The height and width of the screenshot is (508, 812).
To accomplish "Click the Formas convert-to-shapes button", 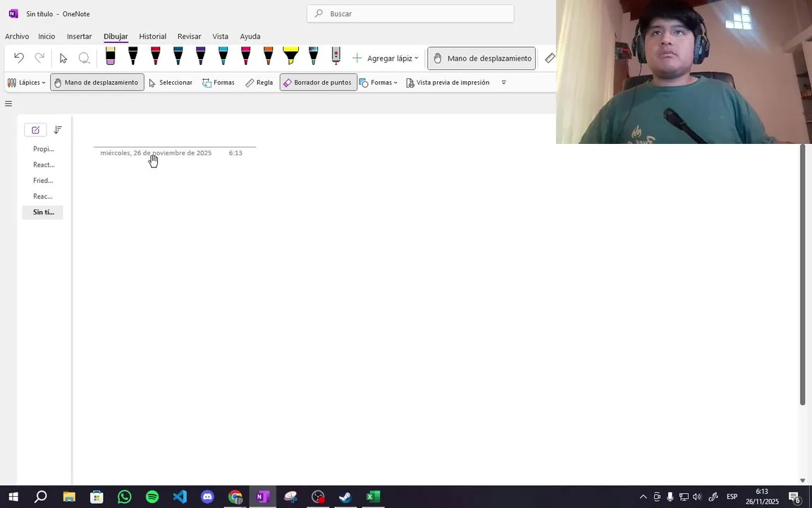I will [x=218, y=83].
